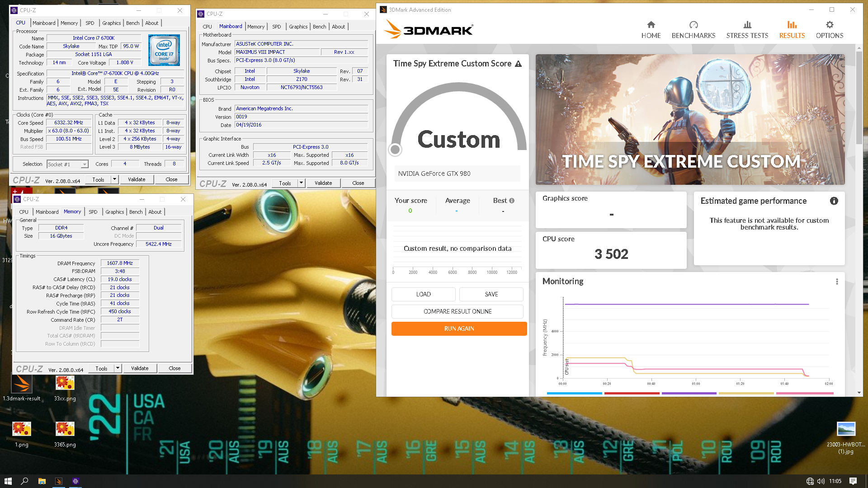This screenshot has height=488, width=868.
Task: Click Close in Mainboard CPU-Z window
Action: coord(358,183)
